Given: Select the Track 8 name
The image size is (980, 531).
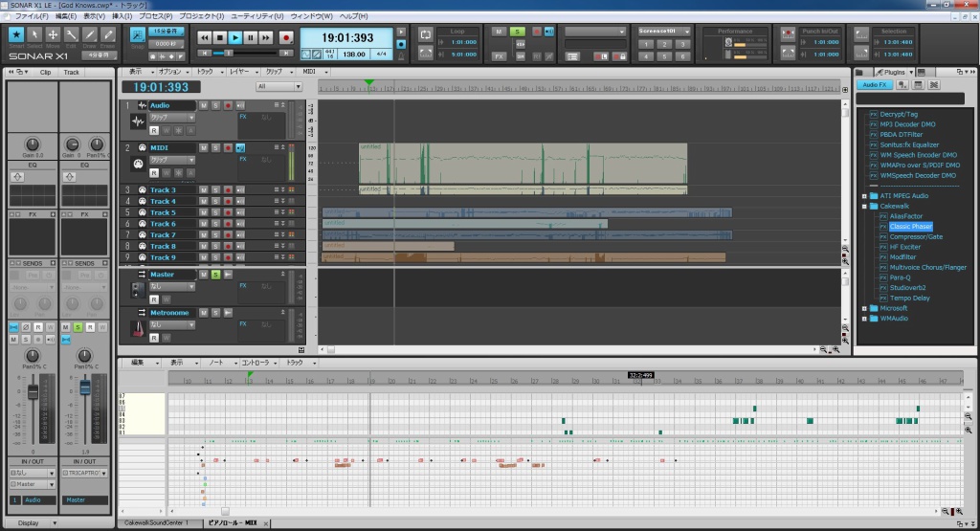Looking at the screenshot, I should point(163,246).
